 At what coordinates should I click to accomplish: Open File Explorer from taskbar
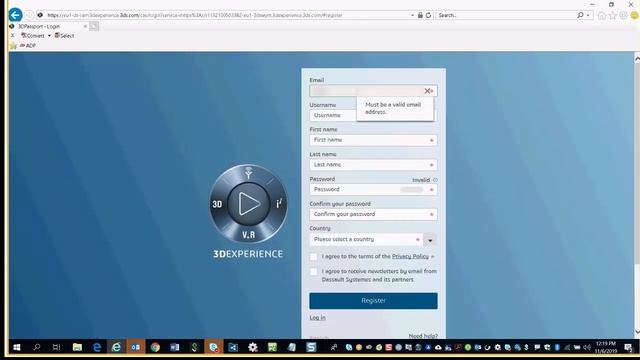point(77,347)
